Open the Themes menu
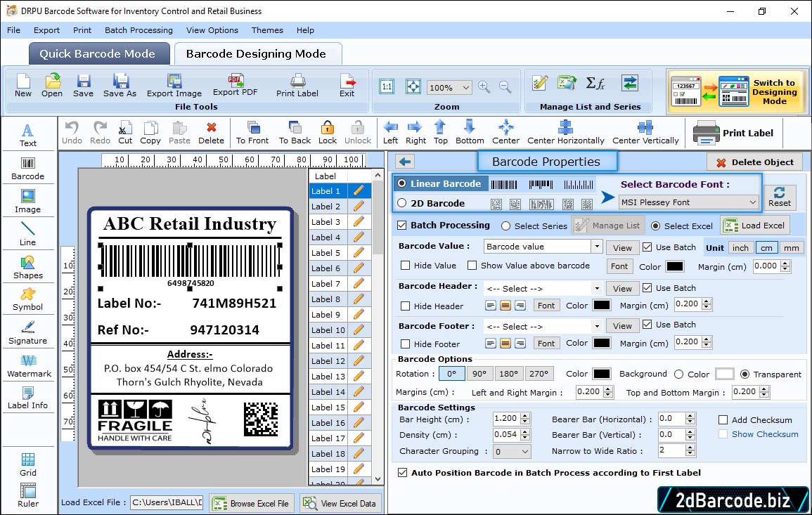Screen dimensions: 812x515 click(x=267, y=30)
